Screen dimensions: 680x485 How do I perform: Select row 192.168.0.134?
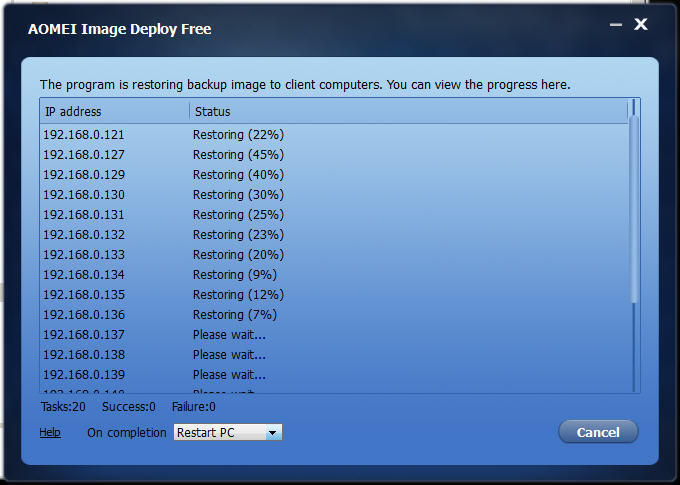pyautogui.click(x=334, y=274)
